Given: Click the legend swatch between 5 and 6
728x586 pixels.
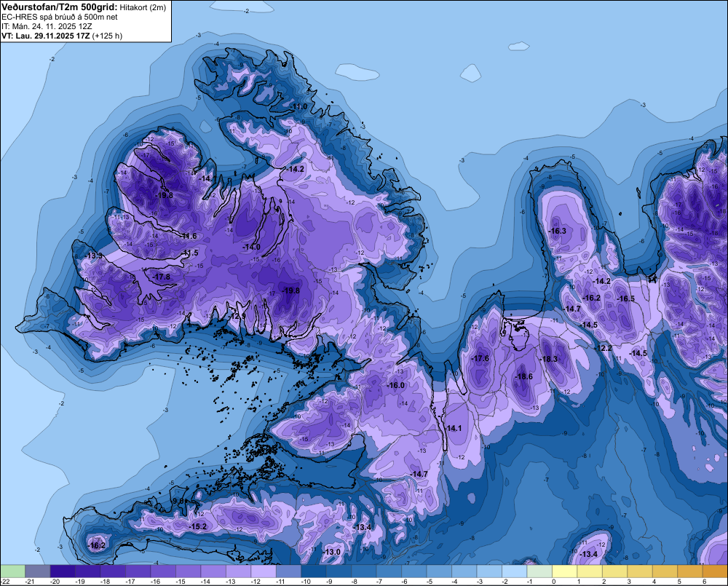Looking at the screenshot, I should tap(689, 571).
